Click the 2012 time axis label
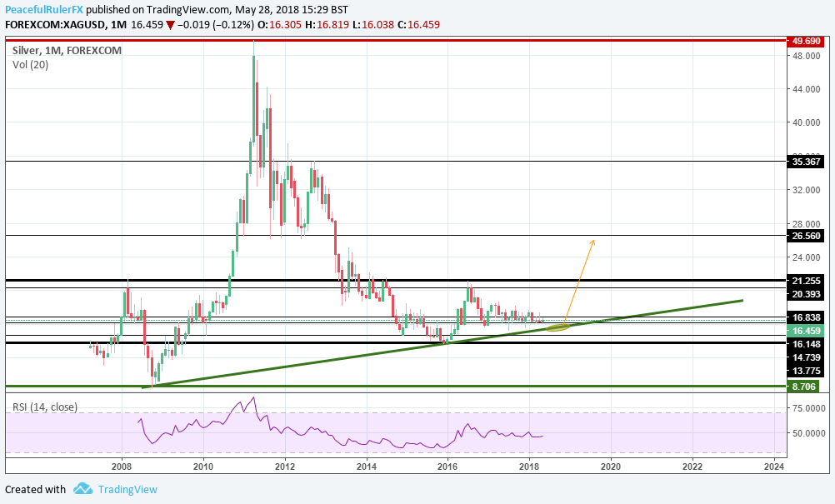 284,467
